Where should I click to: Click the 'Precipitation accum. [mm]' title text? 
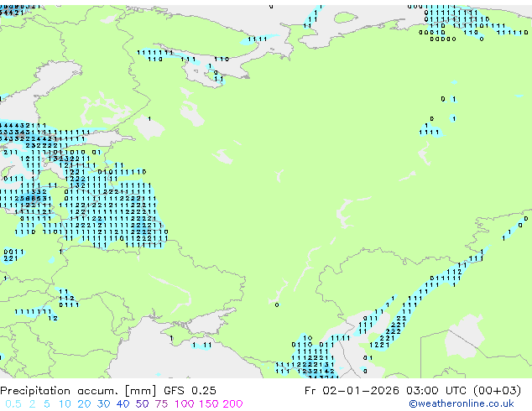point(78,391)
